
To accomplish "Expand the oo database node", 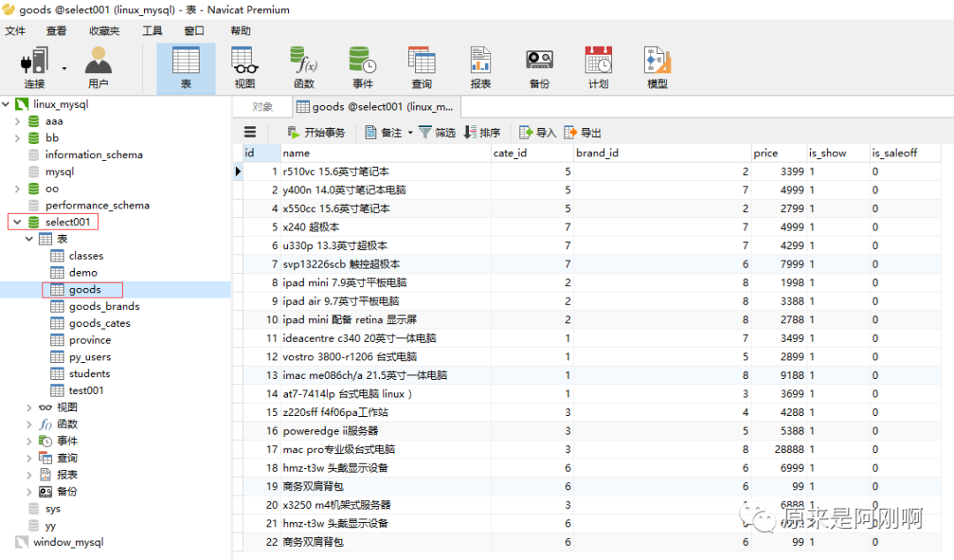I will point(18,189).
